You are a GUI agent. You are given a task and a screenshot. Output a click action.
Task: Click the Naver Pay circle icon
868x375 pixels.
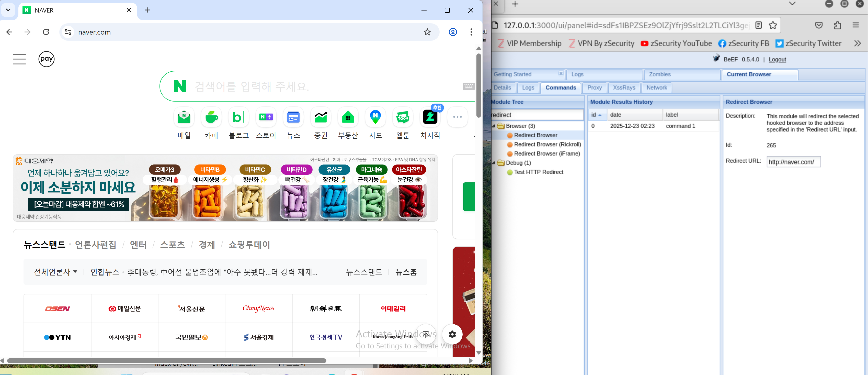coord(47,59)
